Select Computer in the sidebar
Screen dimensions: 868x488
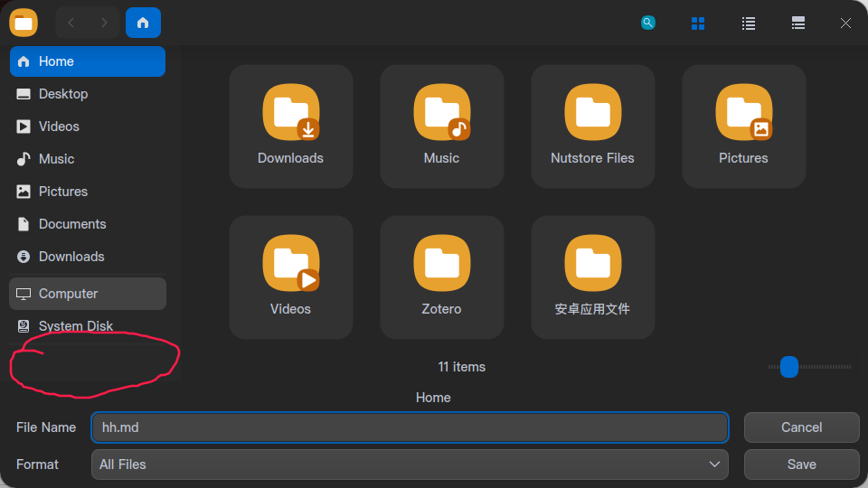coord(88,294)
